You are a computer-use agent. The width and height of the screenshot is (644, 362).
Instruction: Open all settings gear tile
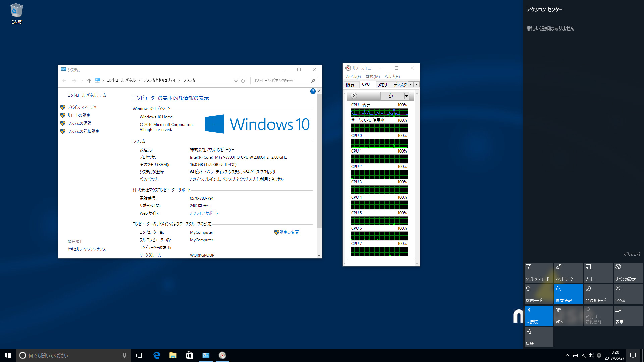click(628, 273)
